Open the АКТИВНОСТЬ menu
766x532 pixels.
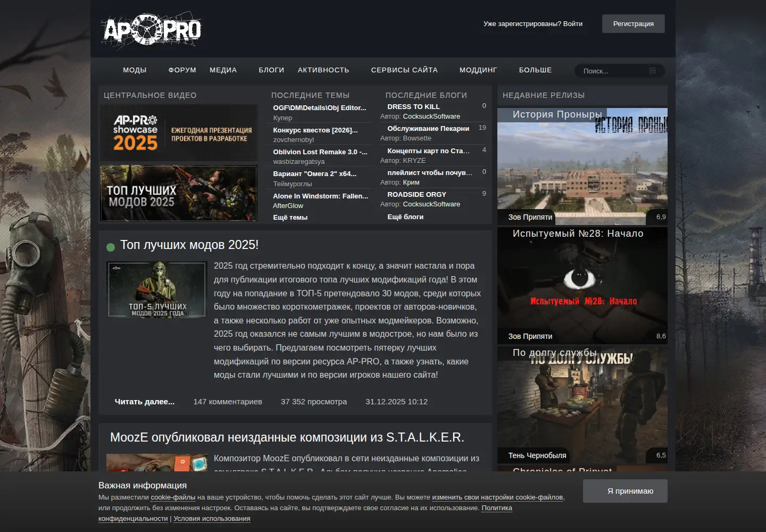[323, 70]
